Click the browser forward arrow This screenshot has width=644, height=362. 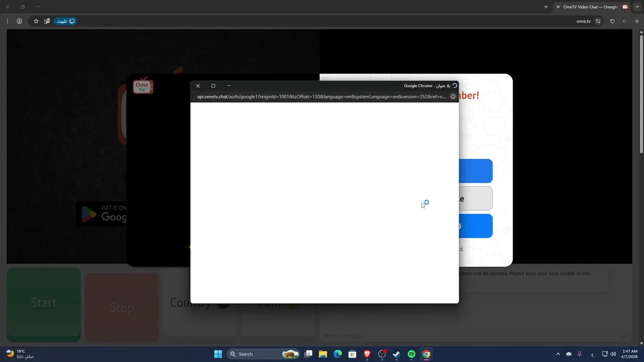[x=624, y=21]
